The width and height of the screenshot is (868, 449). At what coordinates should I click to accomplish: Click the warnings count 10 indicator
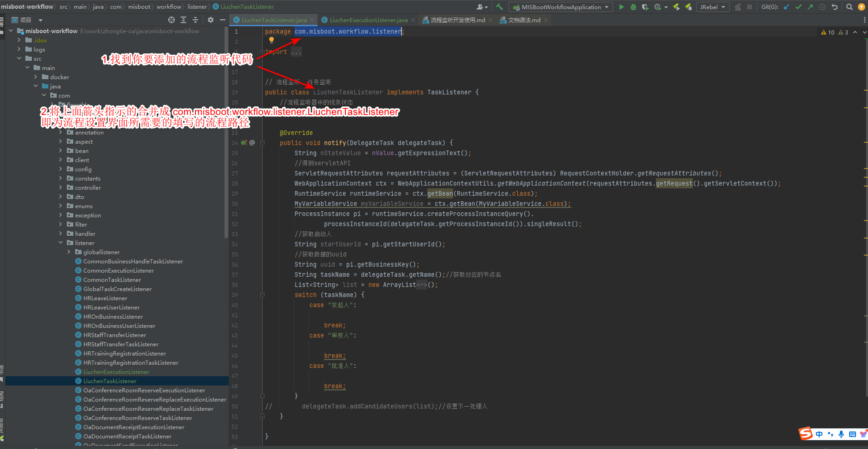pyautogui.click(x=828, y=32)
